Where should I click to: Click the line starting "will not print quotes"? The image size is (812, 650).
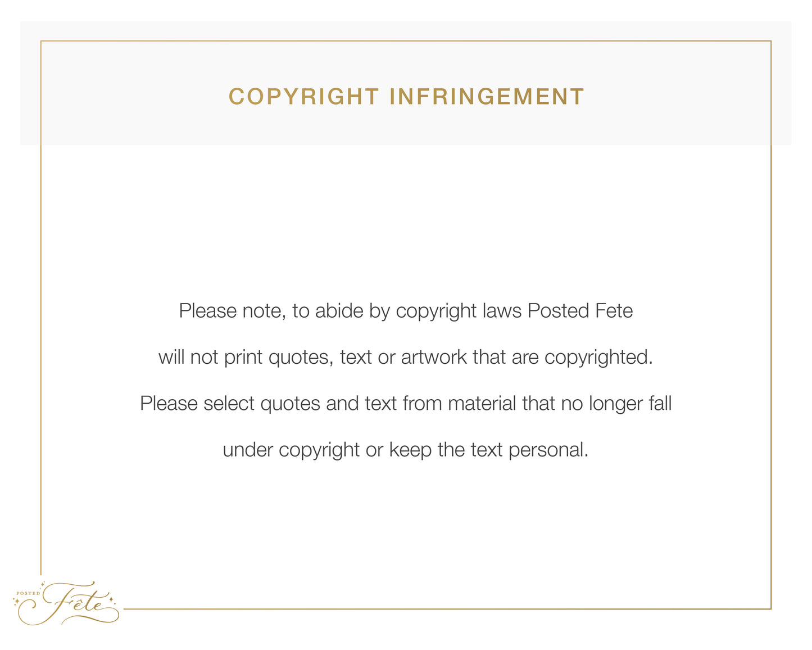click(406, 357)
